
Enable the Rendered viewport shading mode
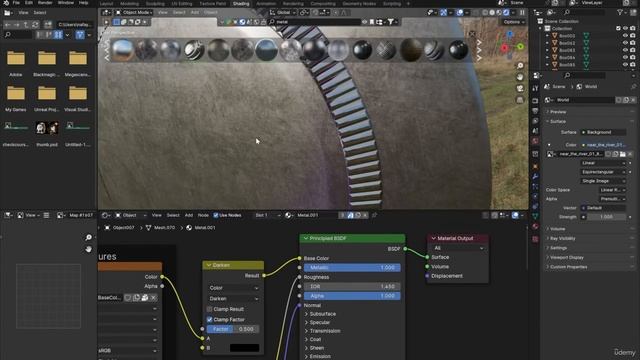coord(506,13)
